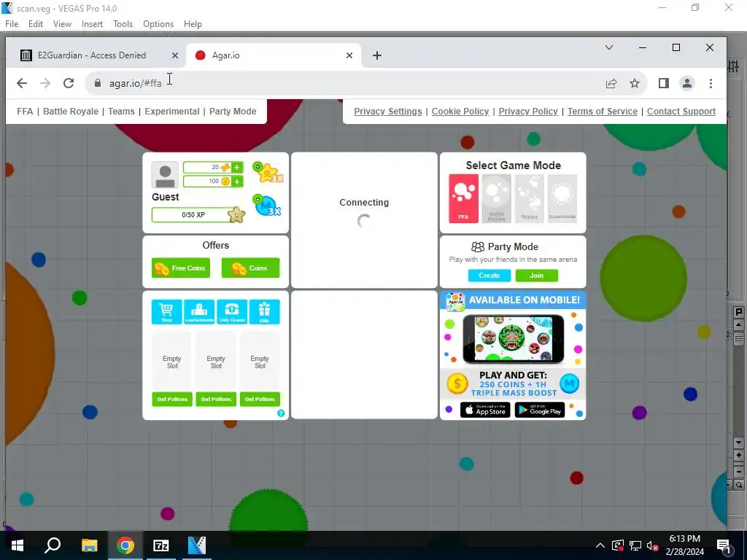
Task: Open the App Store download badge
Action: [x=485, y=410]
